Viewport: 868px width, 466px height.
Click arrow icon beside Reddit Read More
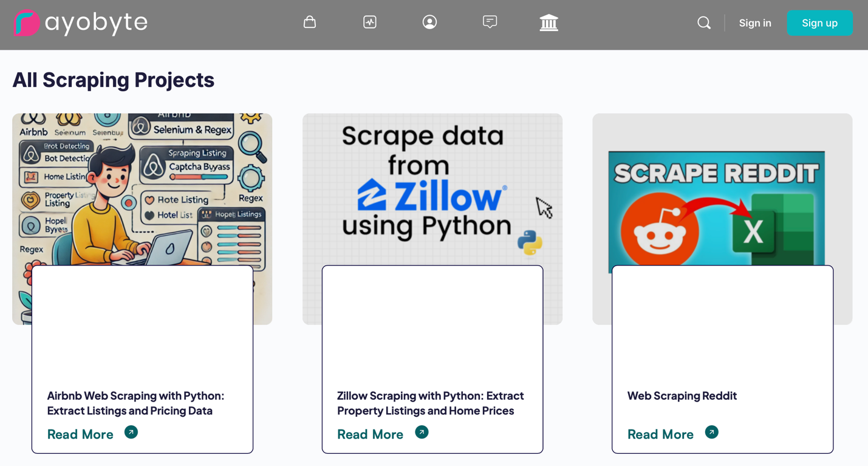click(711, 432)
